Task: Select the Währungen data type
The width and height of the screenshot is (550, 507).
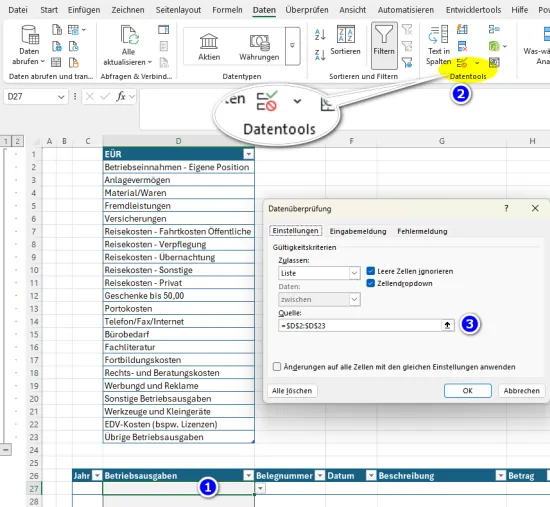Action: click(x=259, y=46)
